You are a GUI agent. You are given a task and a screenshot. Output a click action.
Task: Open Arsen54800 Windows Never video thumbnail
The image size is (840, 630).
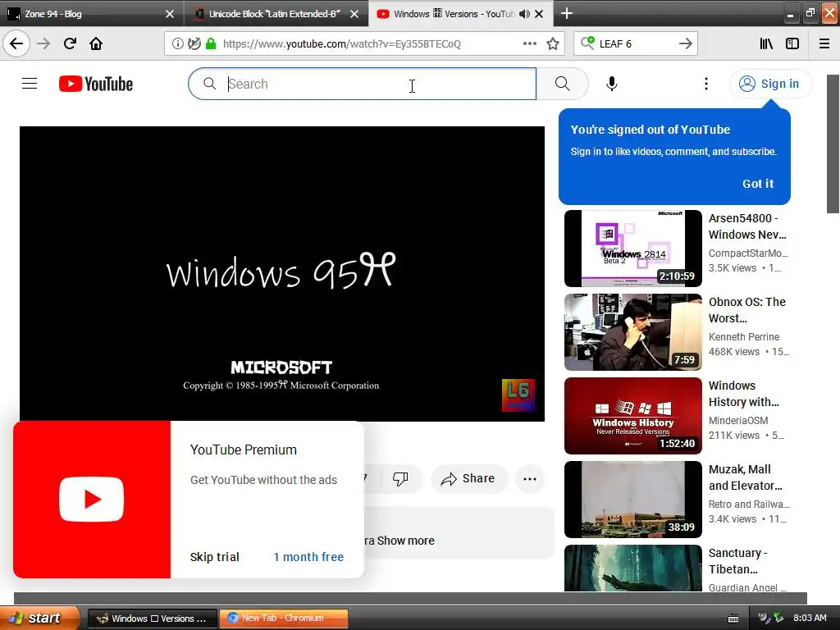(x=632, y=249)
